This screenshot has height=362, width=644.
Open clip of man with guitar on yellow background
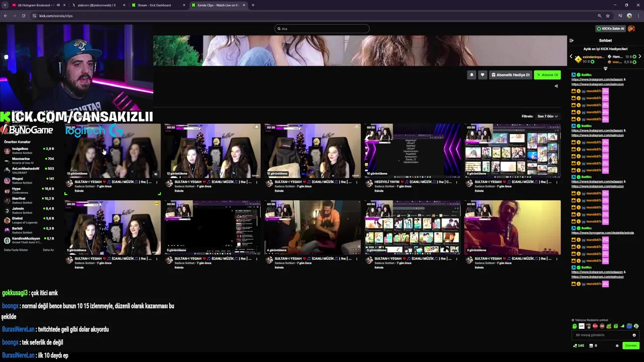512,227
